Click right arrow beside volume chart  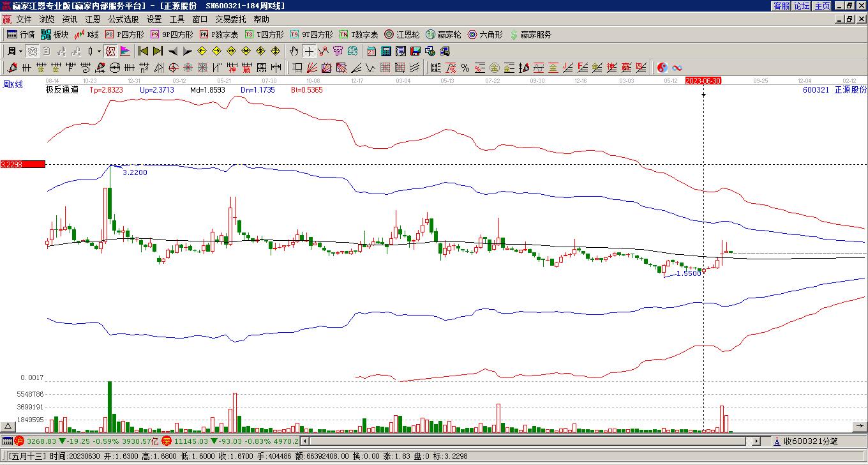coord(860,426)
